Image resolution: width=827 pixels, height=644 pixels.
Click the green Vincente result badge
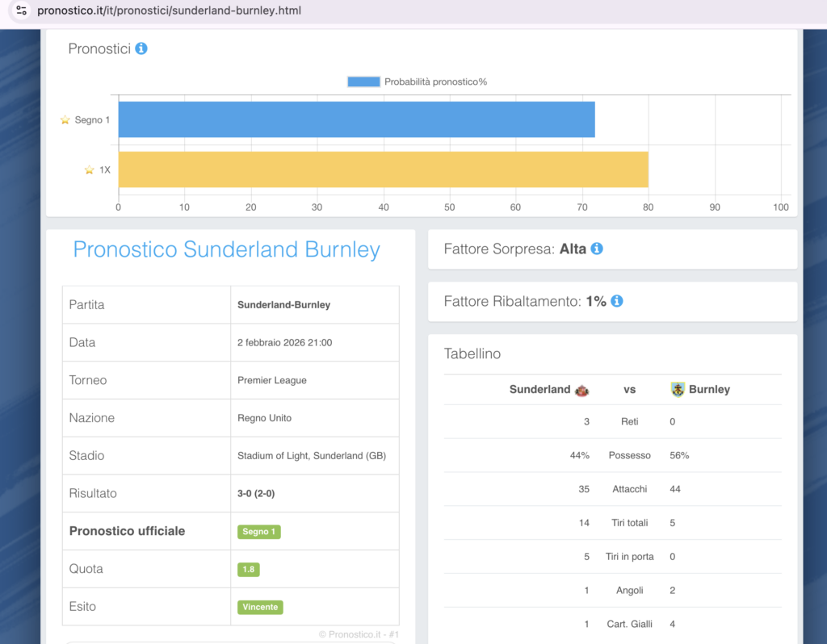click(x=260, y=607)
